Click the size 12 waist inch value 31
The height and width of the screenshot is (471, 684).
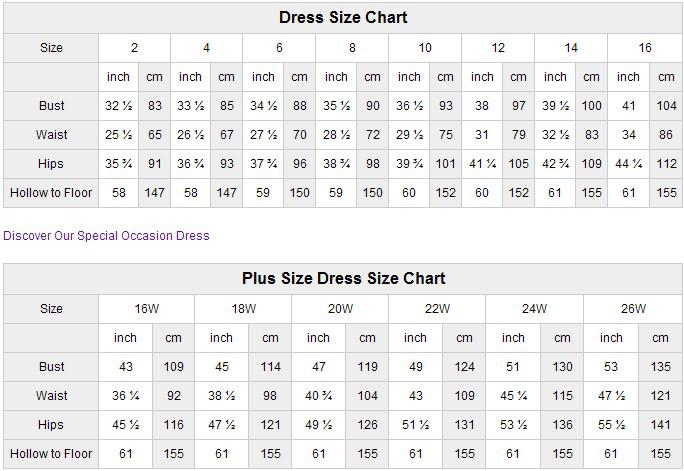coord(482,135)
